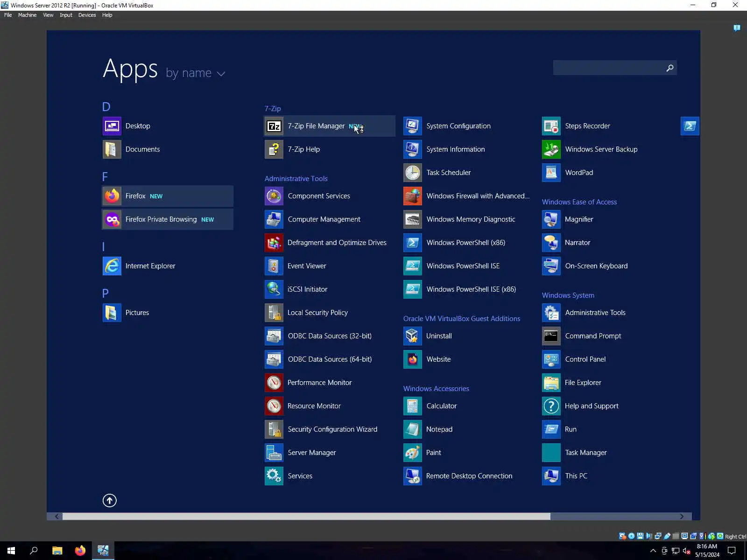Open Local Security Policy icon
This screenshot has width=747, height=560.
tap(274, 313)
